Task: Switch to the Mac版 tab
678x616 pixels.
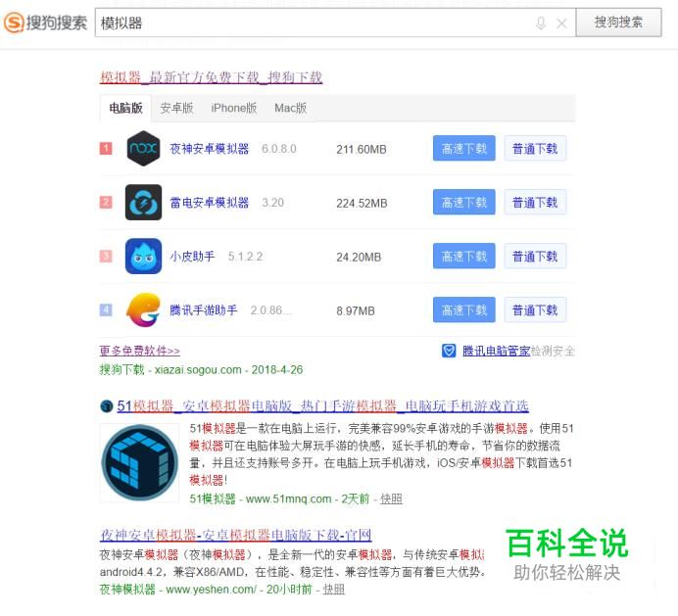Action: 291,108
